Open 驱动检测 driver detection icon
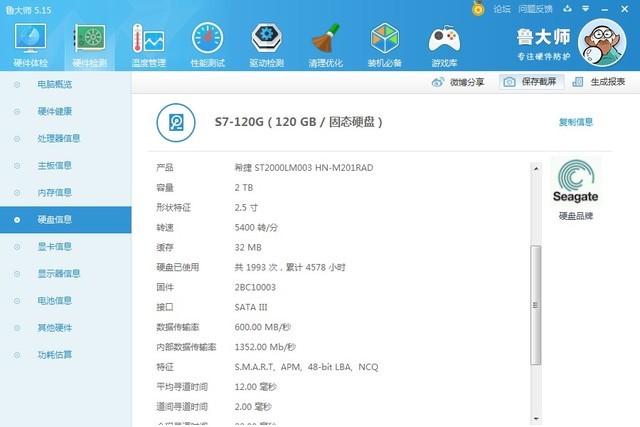640x427 pixels. (x=267, y=38)
